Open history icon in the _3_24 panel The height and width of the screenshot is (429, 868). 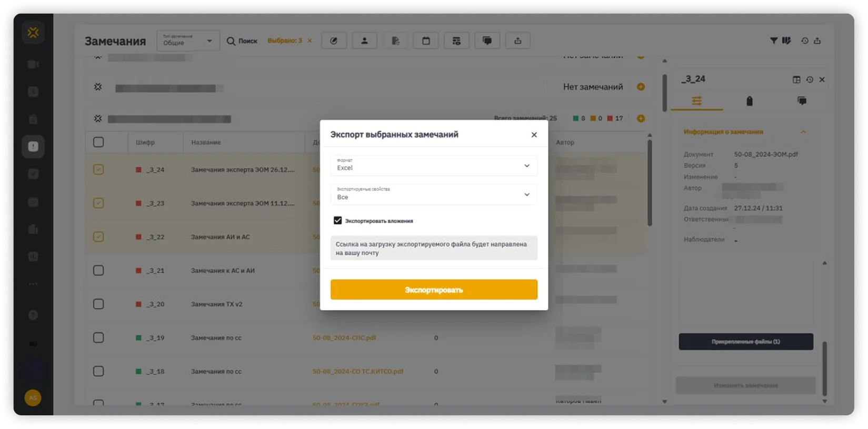pyautogui.click(x=810, y=79)
